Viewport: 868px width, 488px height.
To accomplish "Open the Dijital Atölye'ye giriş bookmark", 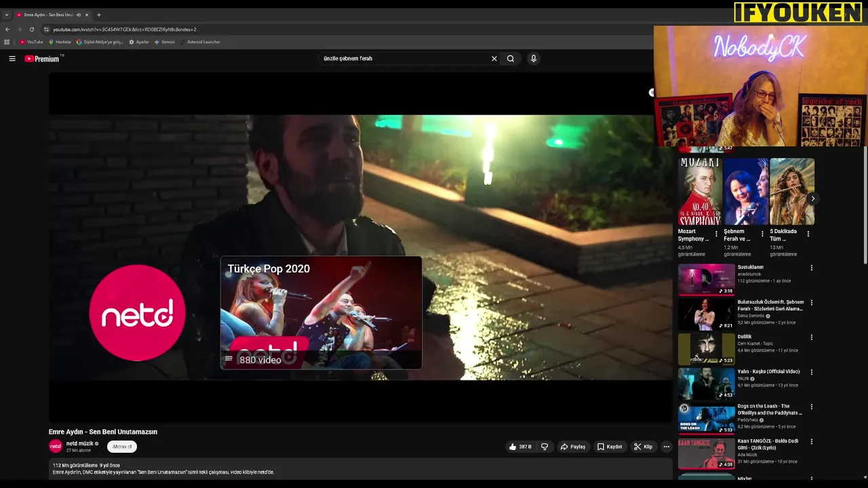I will 100,42.
